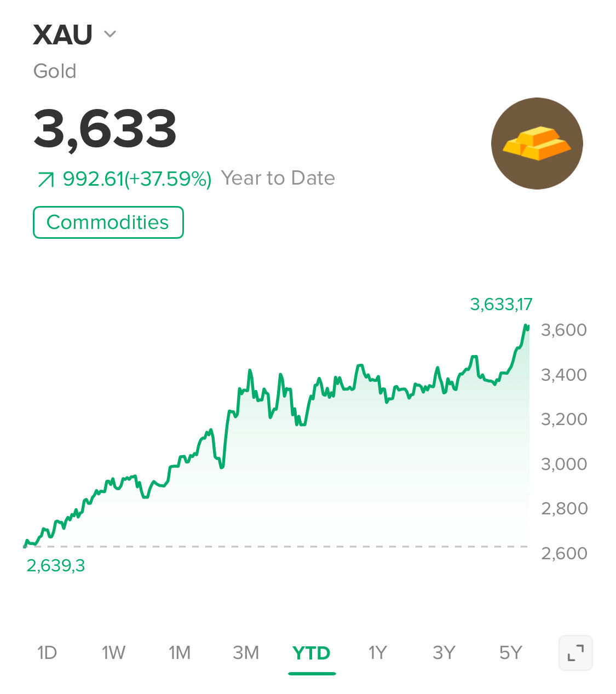Click the gold bars asset icon
The width and height of the screenshot is (616, 694).
point(537,144)
